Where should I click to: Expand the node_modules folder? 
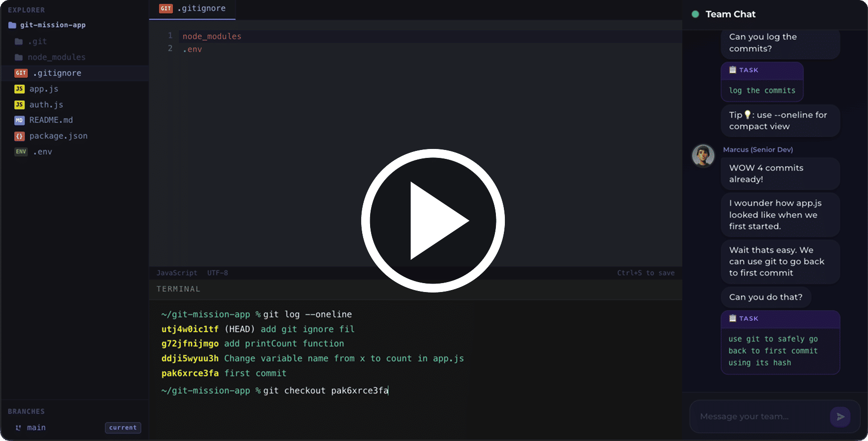click(75, 57)
